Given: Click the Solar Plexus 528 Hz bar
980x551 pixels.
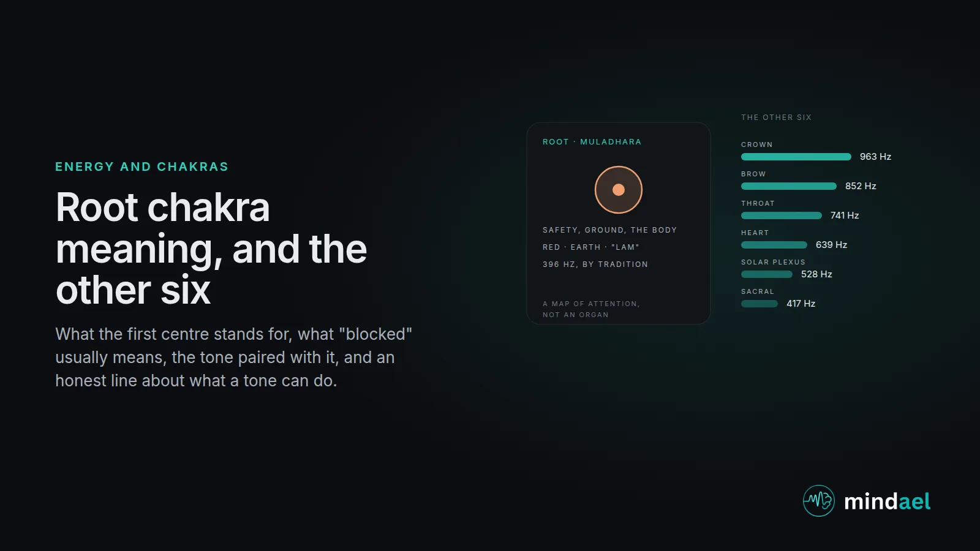Looking at the screenshot, I should click(767, 274).
